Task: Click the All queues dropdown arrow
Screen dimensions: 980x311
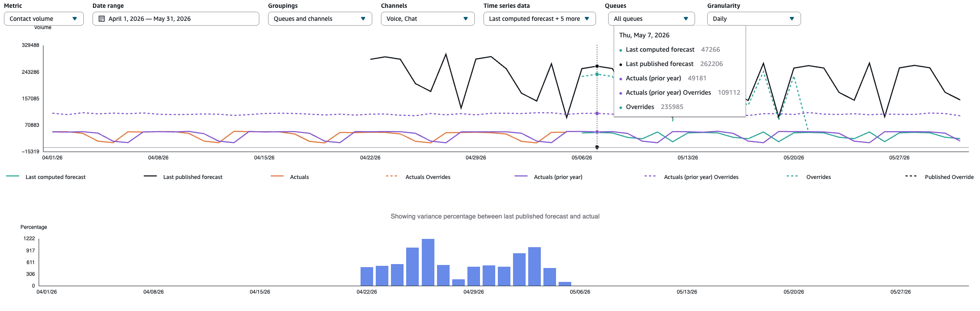Action: pyautogui.click(x=686, y=19)
